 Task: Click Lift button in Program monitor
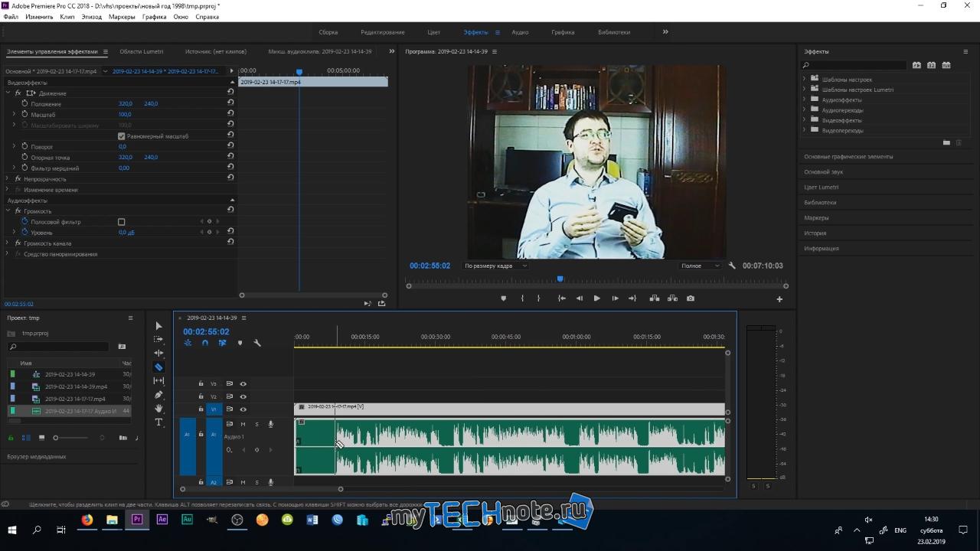click(x=655, y=298)
